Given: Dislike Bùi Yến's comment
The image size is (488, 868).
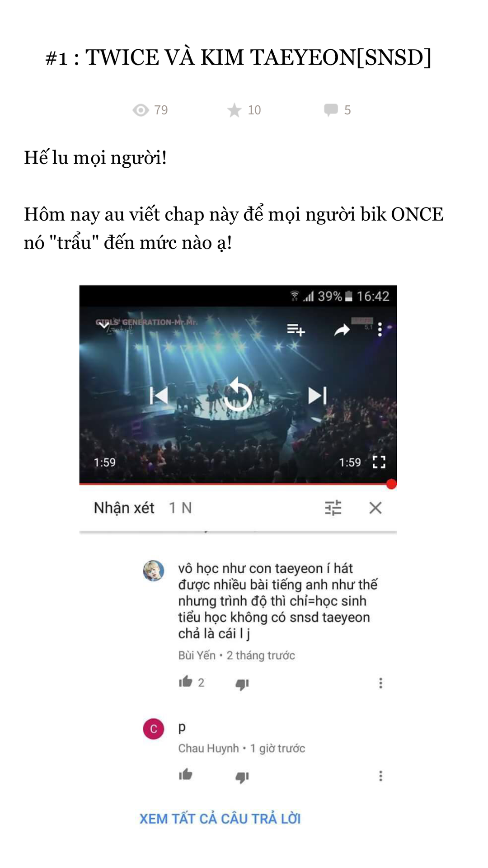Looking at the screenshot, I should click(x=242, y=684).
